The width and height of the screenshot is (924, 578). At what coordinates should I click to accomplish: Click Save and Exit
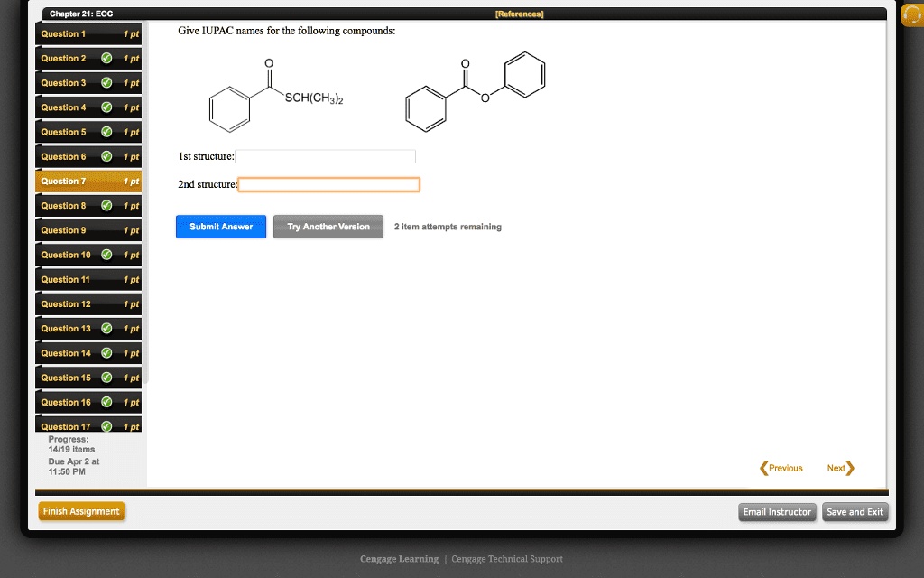855,512
